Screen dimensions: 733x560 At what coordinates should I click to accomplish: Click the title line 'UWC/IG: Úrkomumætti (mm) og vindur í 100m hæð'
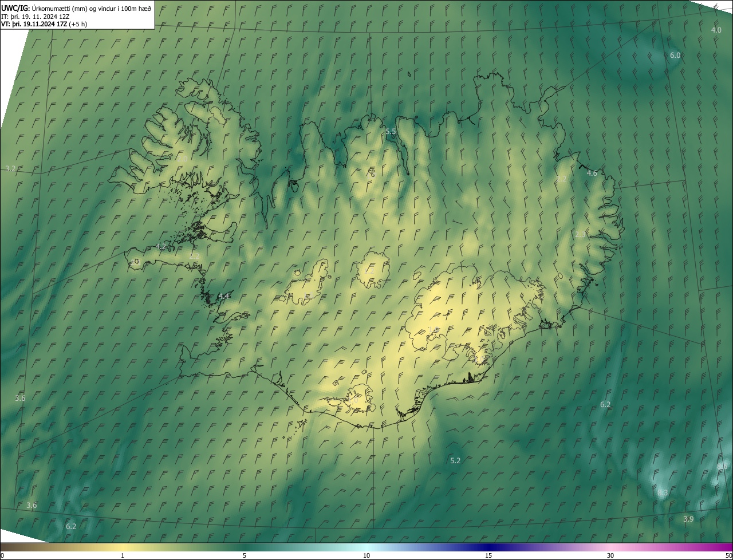click(76, 7)
